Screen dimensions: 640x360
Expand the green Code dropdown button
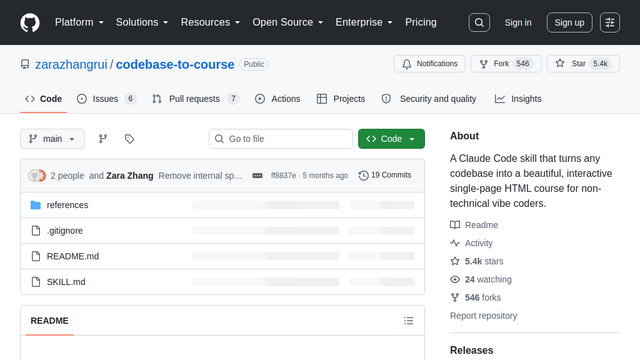[x=391, y=139]
